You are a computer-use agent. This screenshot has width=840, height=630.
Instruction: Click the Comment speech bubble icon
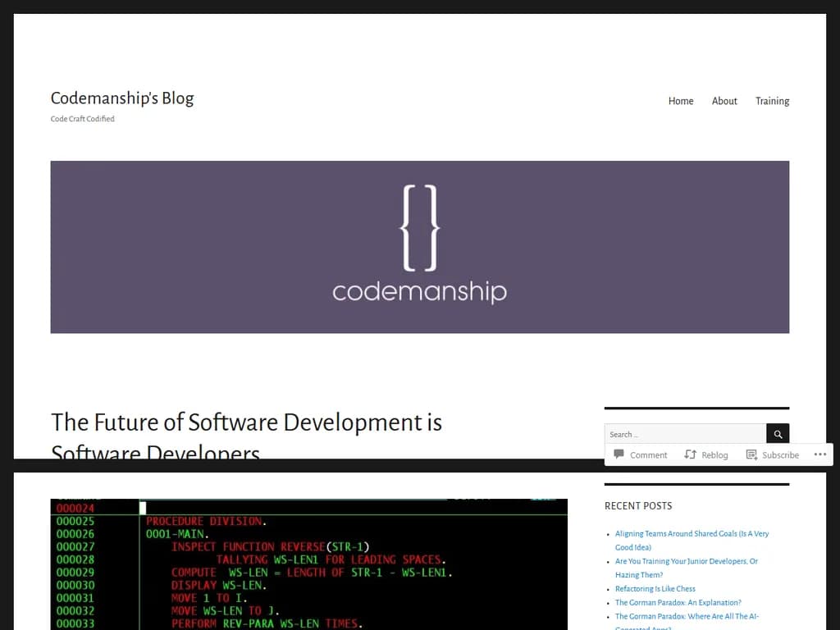click(619, 454)
